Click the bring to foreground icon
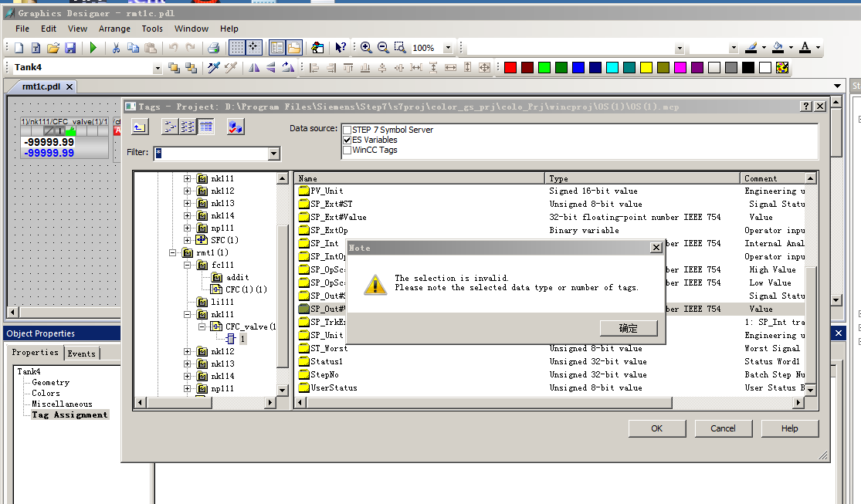This screenshot has height=504, width=861. (x=174, y=67)
